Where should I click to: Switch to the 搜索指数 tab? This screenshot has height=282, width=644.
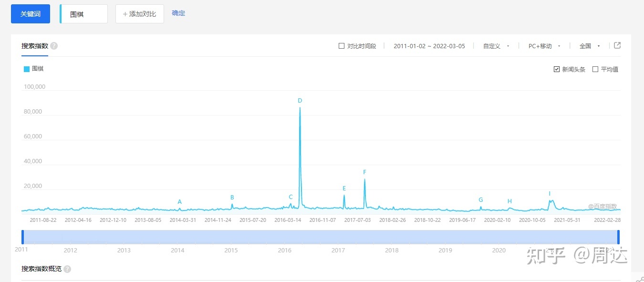point(35,46)
